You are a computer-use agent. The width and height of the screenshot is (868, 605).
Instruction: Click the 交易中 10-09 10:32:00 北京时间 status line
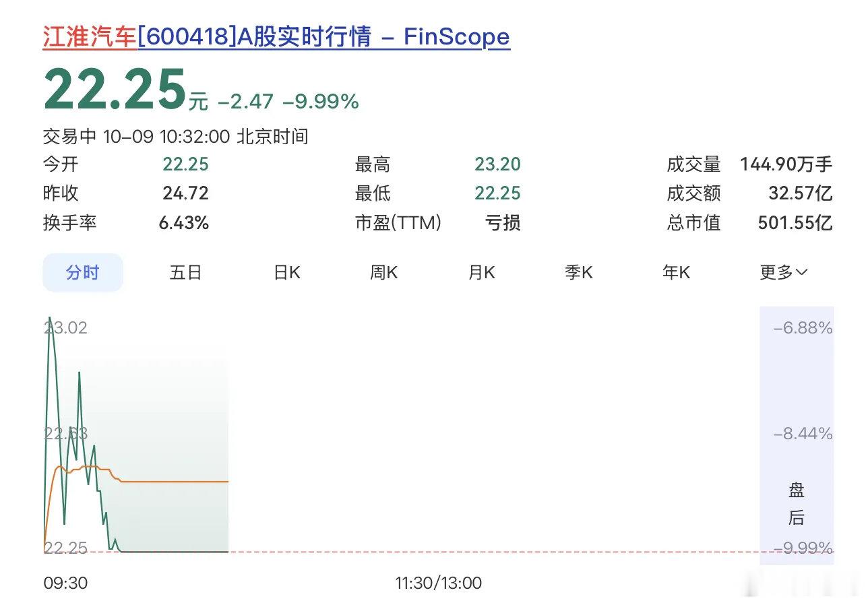coord(176,137)
